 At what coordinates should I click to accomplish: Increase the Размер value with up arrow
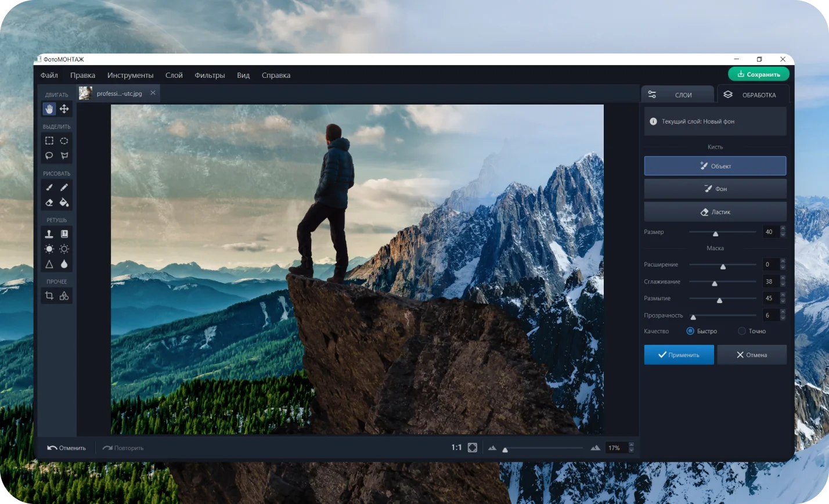(x=783, y=229)
